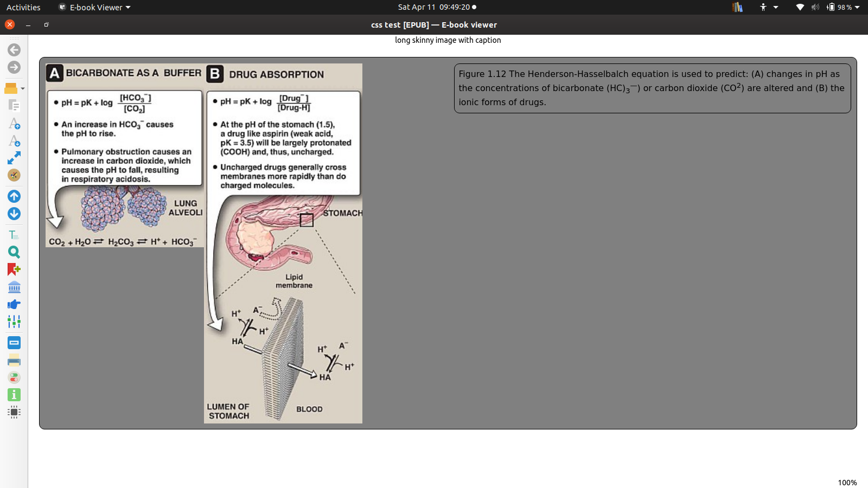Screen dimensions: 868x488
Task: Toggle reference mode pointing-hand icon
Action: click(14, 304)
